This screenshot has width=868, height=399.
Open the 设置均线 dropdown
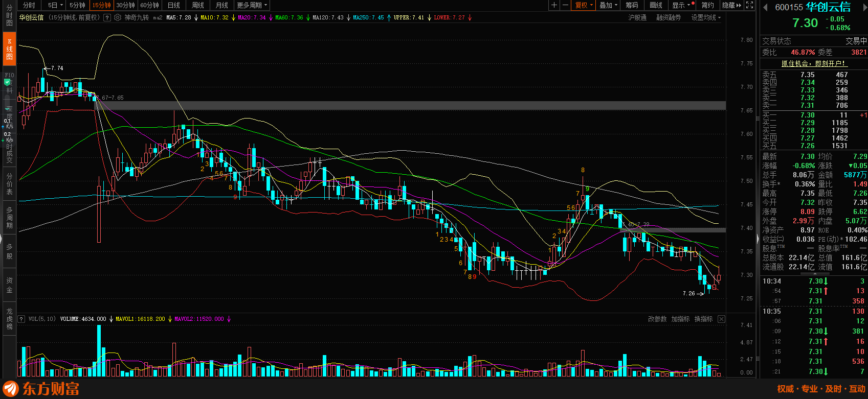[706, 17]
